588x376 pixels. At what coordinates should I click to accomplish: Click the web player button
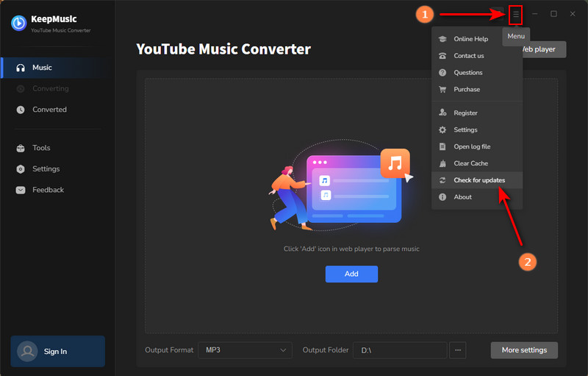pos(544,49)
